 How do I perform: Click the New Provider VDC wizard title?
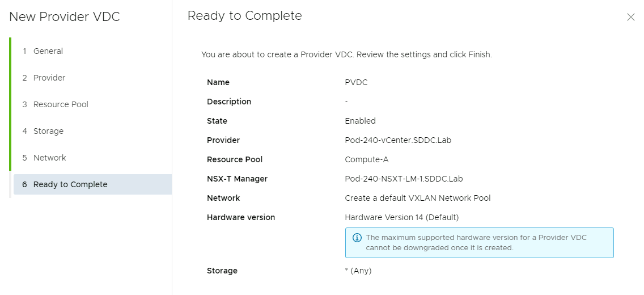[x=65, y=17]
